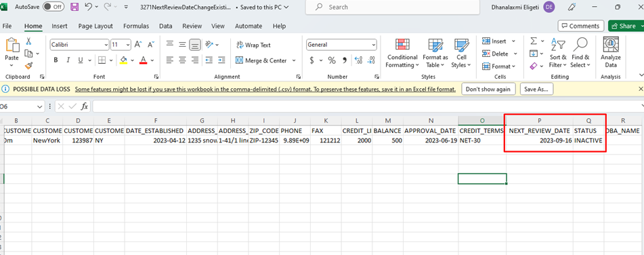Screen dimensions: 644x255
Task: Click the Save As... button
Action: click(536, 90)
